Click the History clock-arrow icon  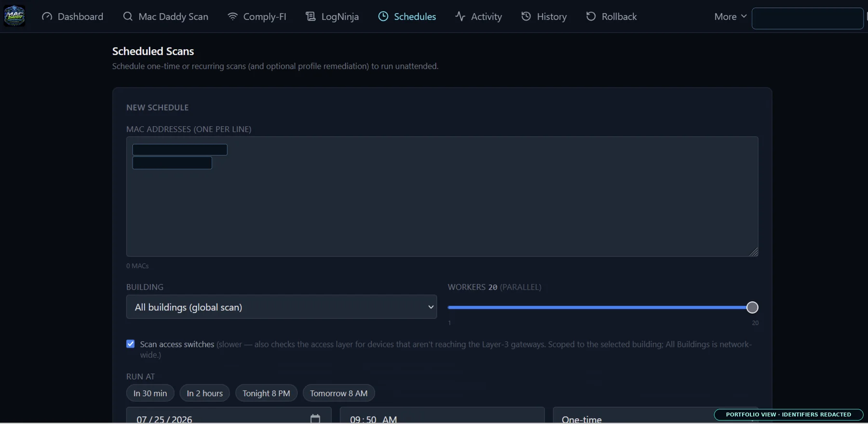[526, 16]
